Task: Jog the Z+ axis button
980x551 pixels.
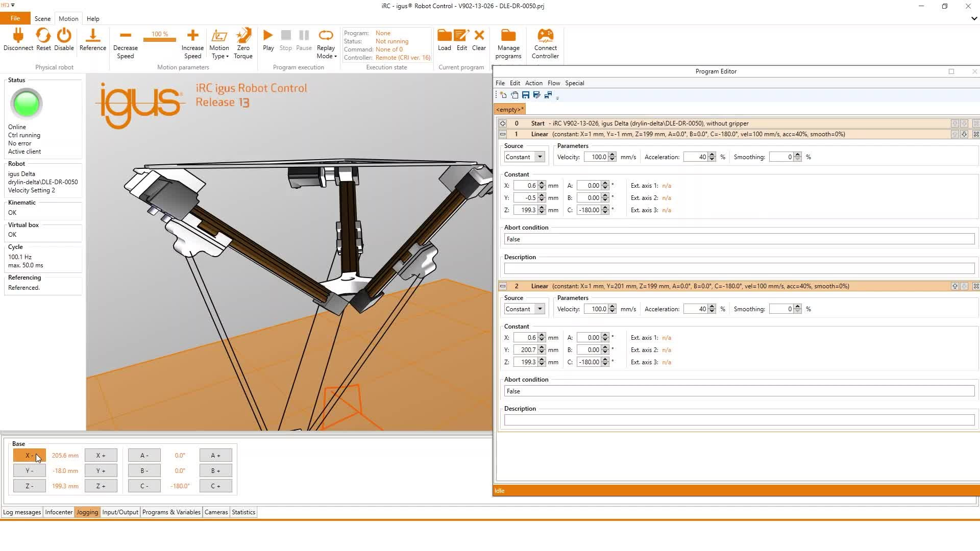Action: [x=101, y=486]
